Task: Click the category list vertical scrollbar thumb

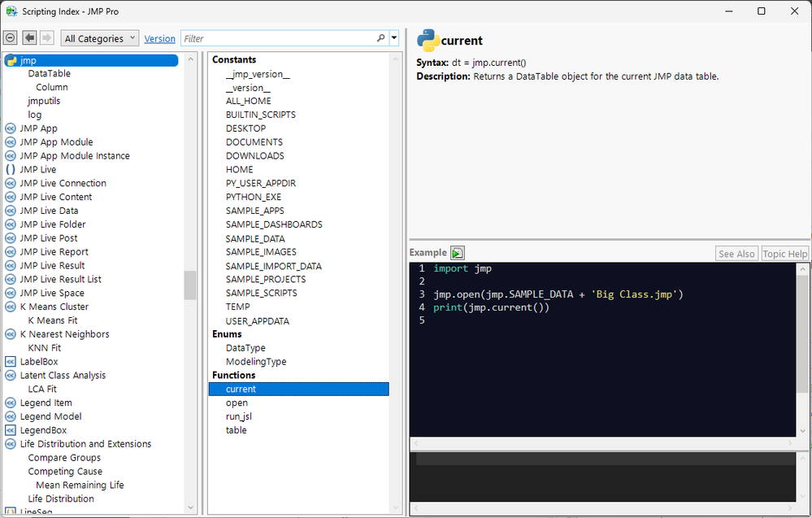Action: tap(190, 285)
